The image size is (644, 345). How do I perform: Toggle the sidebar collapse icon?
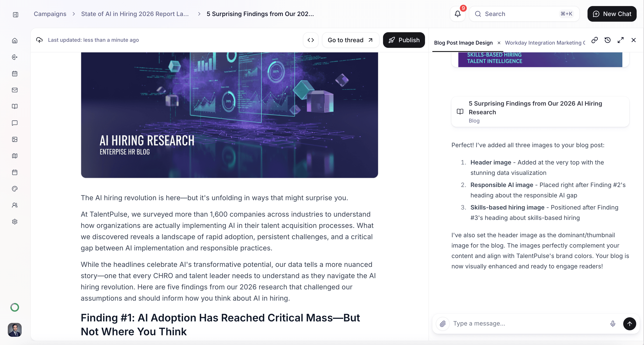[x=16, y=15]
